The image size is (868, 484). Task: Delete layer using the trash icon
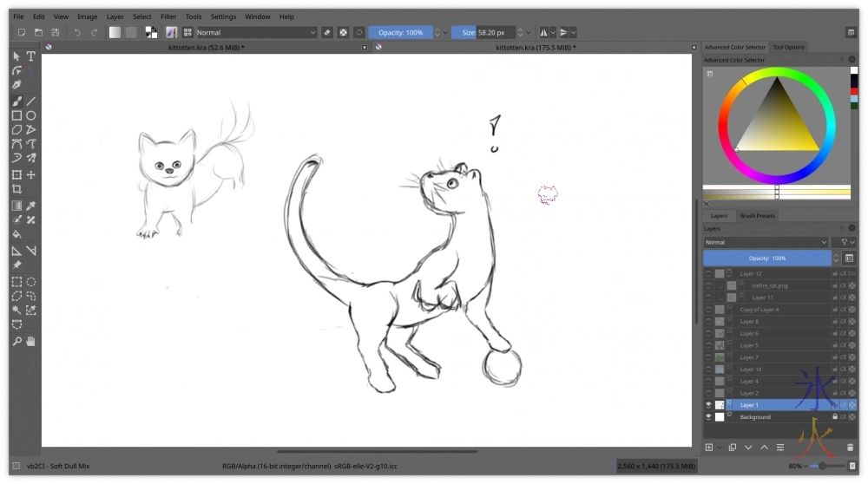coord(850,448)
